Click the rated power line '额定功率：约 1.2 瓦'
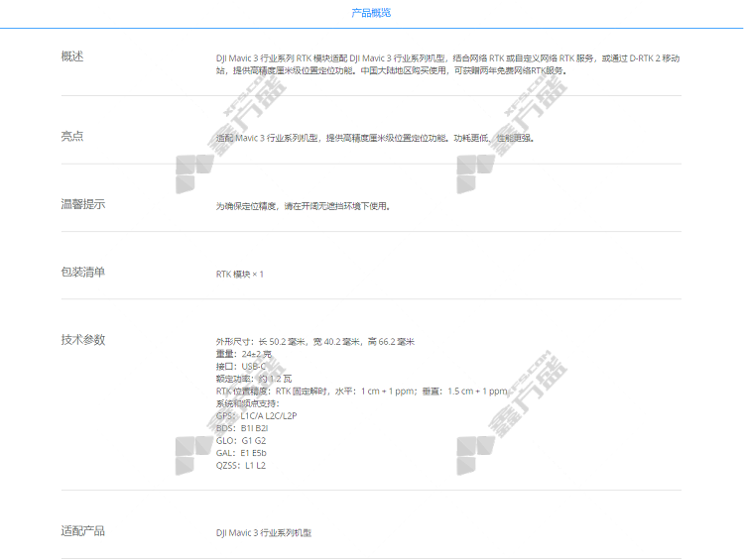744x560 pixels. pos(254,379)
